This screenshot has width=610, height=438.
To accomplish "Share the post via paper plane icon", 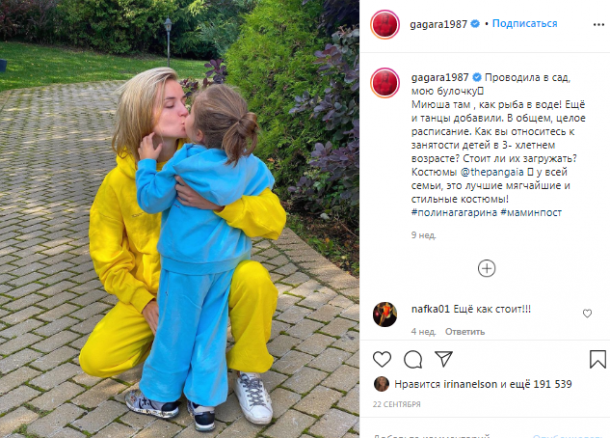I will pos(443,358).
